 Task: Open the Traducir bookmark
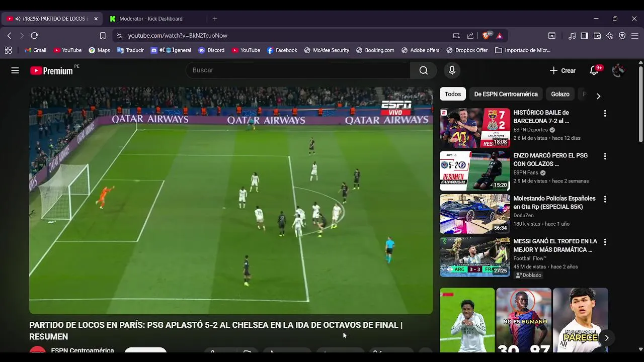[x=130, y=50]
